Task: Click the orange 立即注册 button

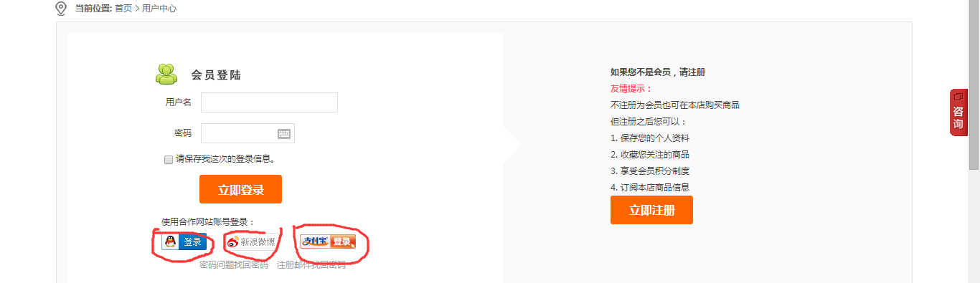Action: point(651,210)
